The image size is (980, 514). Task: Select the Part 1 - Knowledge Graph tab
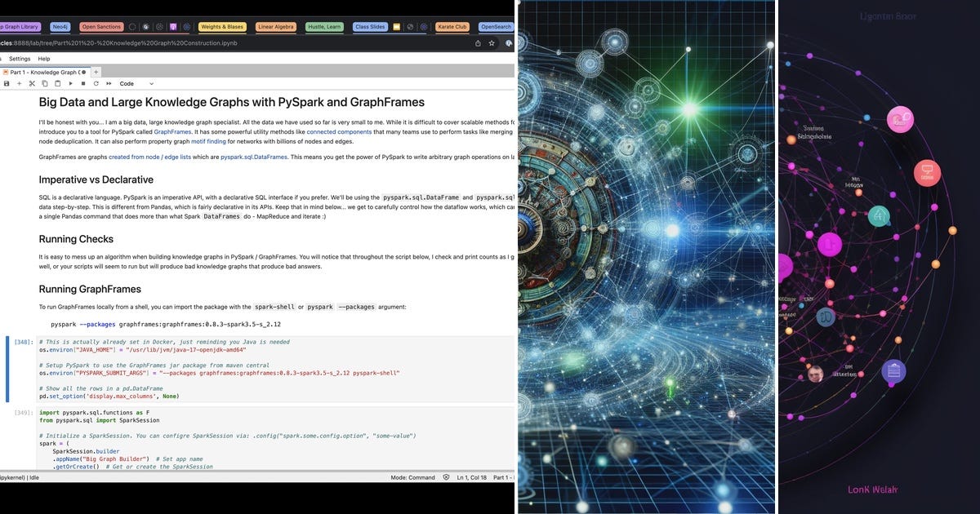[45, 72]
